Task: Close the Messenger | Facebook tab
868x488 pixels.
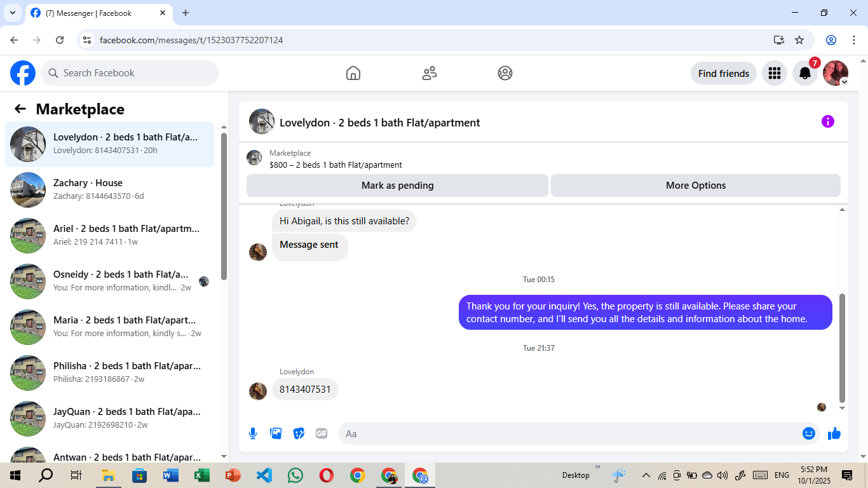Action: click(163, 13)
